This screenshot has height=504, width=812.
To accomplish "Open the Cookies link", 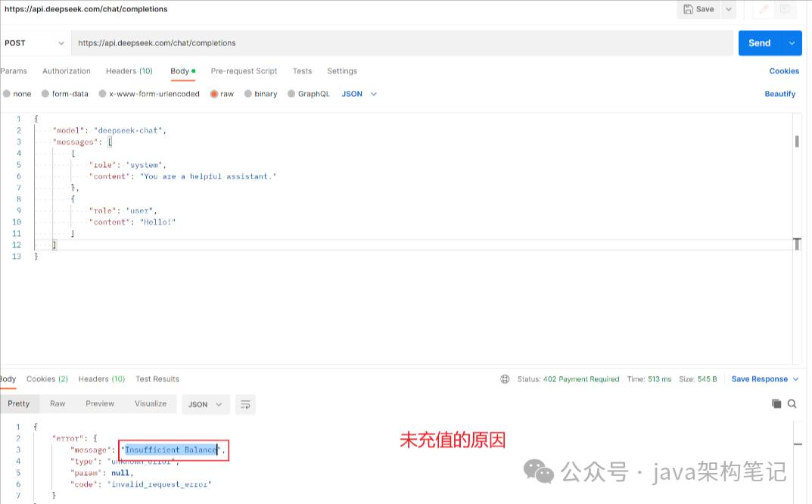I will coord(784,71).
